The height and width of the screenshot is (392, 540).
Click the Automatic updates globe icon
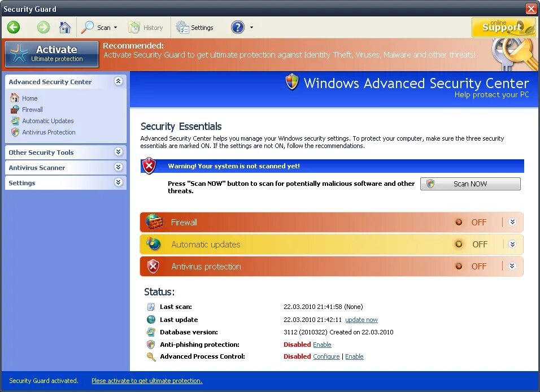(153, 243)
